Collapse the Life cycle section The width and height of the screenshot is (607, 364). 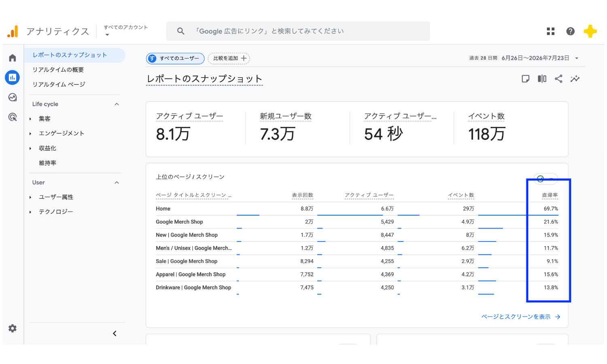(x=117, y=104)
